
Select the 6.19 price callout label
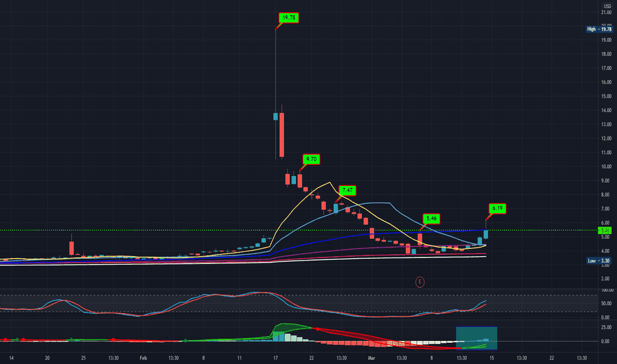pos(497,208)
